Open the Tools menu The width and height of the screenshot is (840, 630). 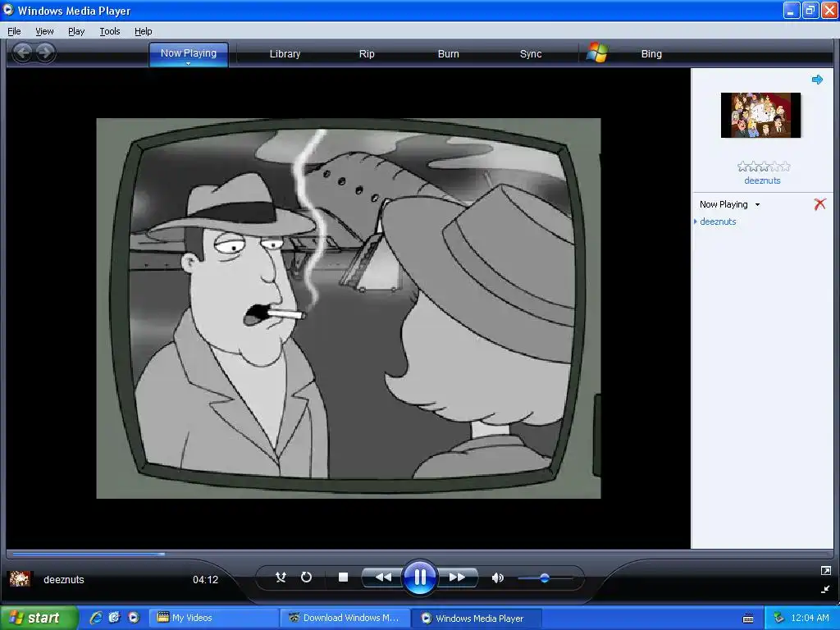pos(110,31)
